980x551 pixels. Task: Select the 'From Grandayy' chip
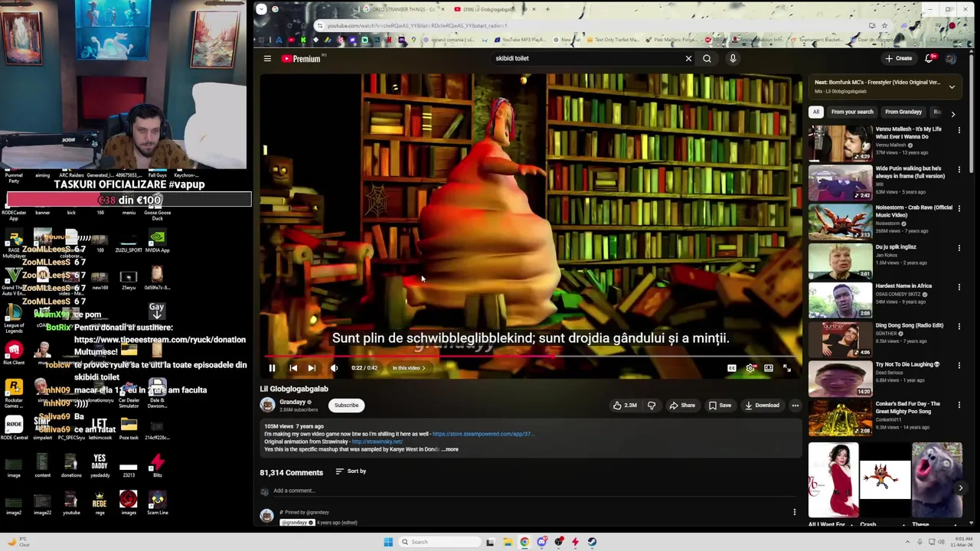point(903,112)
